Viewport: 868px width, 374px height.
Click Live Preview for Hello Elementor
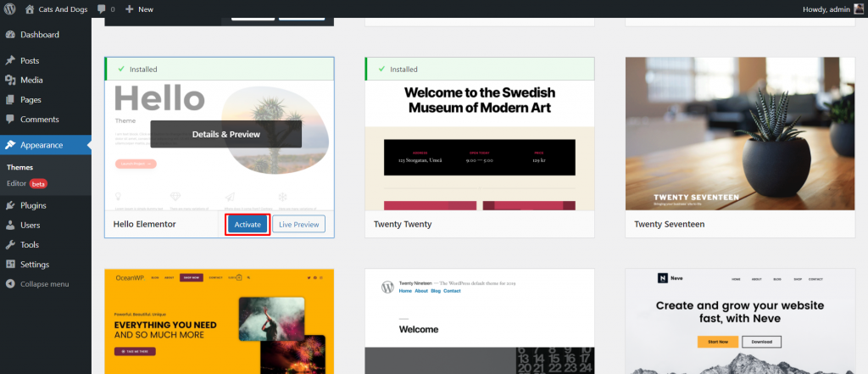pos(299,225)
